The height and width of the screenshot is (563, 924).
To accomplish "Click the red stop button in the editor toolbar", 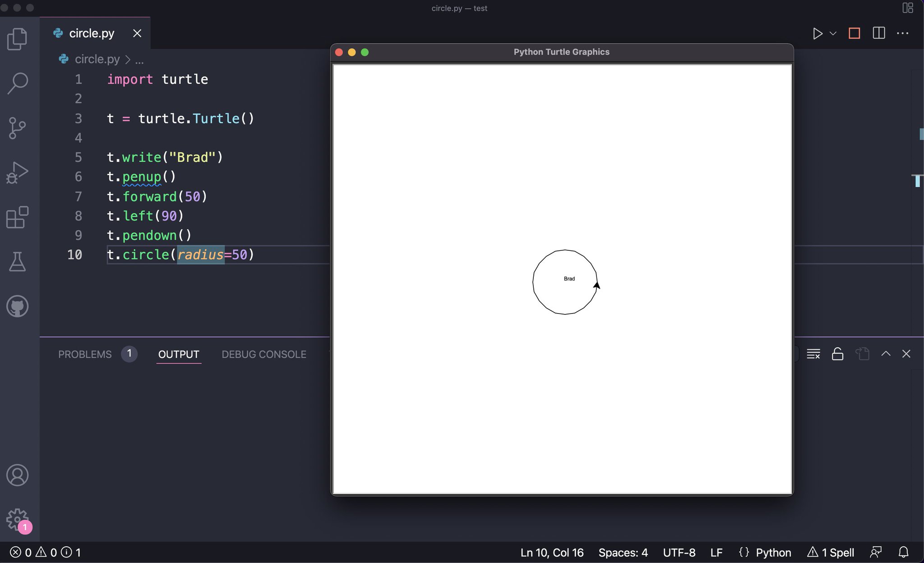I will point(854,33).
